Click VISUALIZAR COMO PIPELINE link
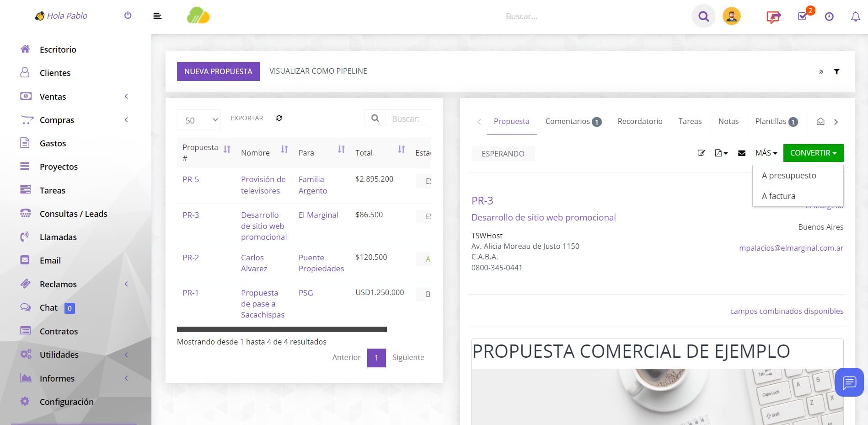Screen dimensions: 868x425 [x=318, y=71]
